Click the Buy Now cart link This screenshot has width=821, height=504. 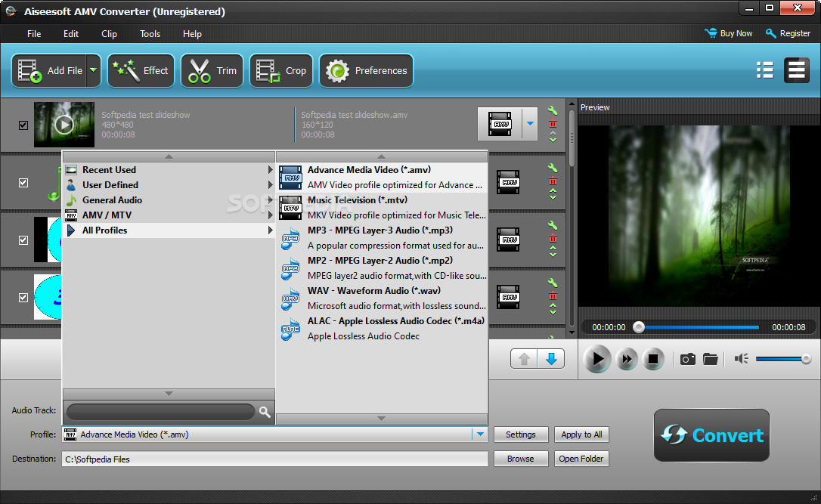pos(728,33)
